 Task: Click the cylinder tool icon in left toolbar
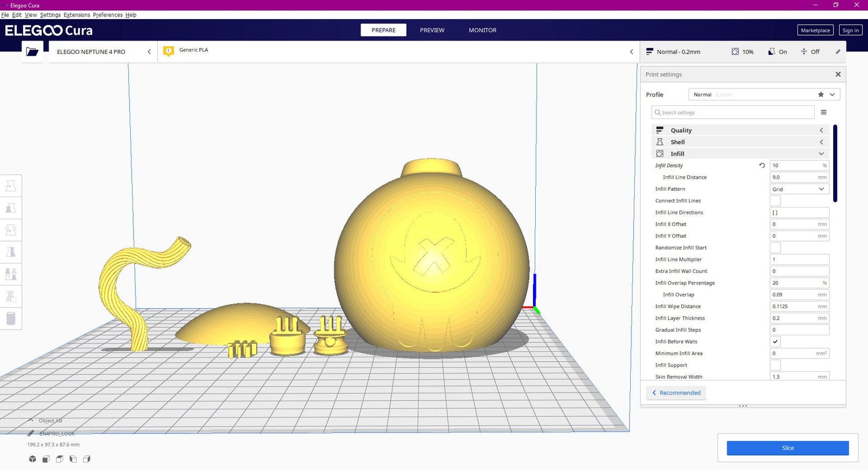click(x=11, y=319)
